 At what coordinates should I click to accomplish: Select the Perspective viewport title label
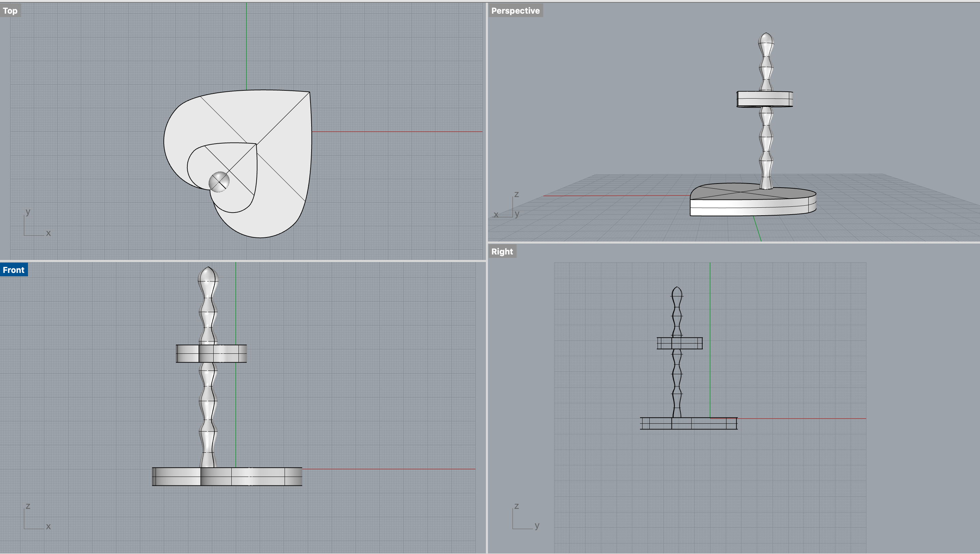[x=515, y=11]
